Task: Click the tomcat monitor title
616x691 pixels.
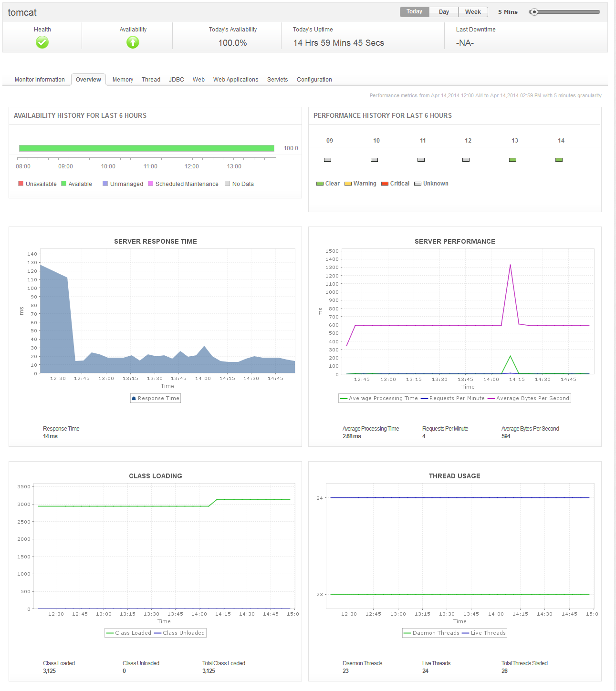Action: [x=22, y=12]
